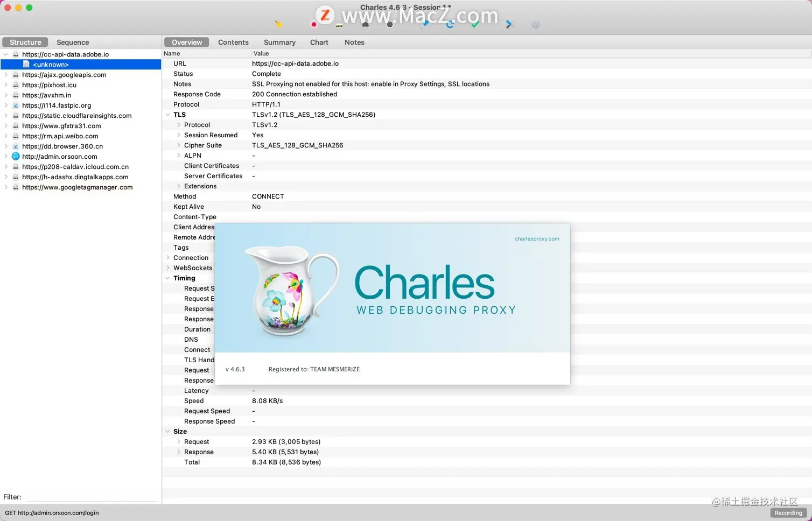
Task: Focus the Filter input field
Action: point(92,497)
